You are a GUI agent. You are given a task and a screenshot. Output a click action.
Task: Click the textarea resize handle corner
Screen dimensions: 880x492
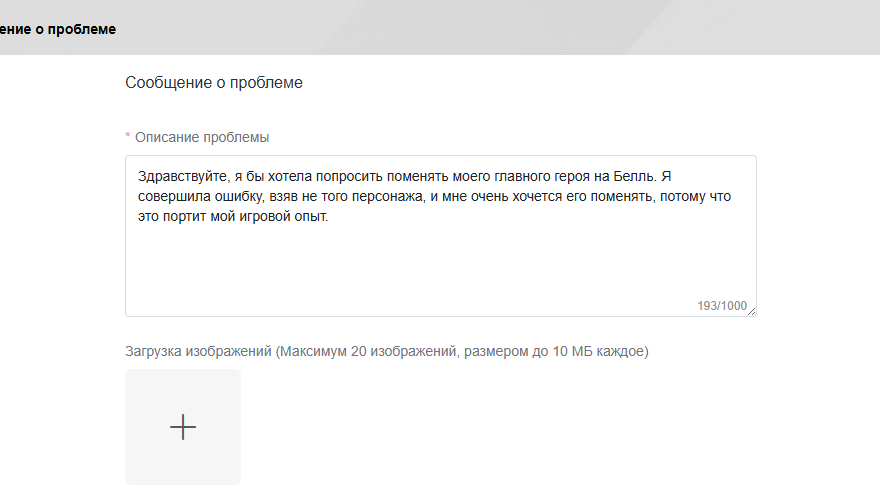click(751, 311)
